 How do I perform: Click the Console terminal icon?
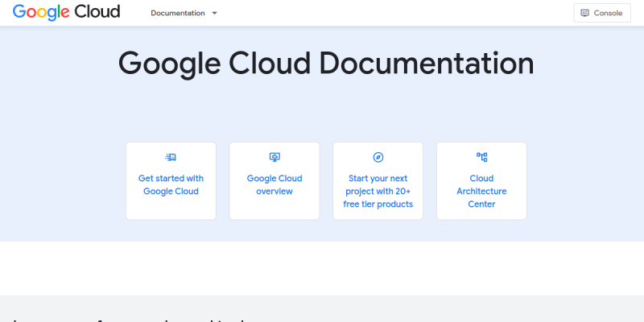(x=584, y=13)
